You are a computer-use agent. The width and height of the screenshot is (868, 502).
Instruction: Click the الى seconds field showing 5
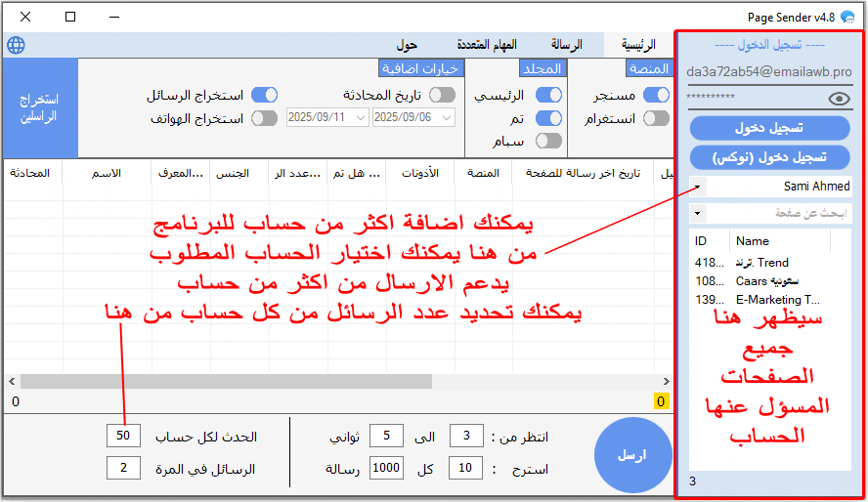[x=386, y=436]
